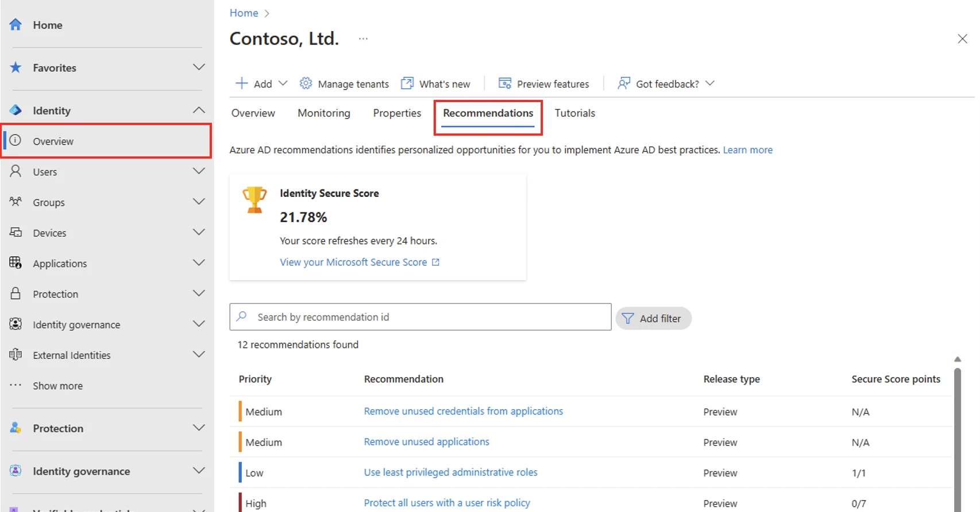Image resolution: width=980 pixels, height=512 pixels.
Task: Open the Add dropdown arrow
Action: [283, 83]
